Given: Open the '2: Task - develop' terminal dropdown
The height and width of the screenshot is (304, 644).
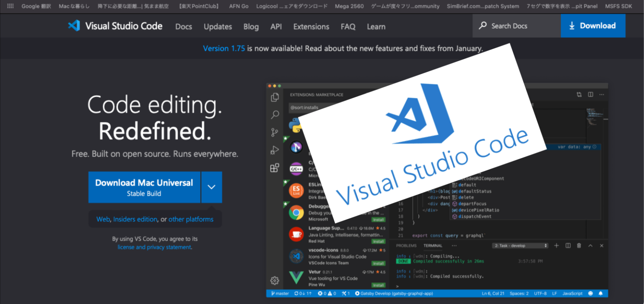Looking at the screenshot, I should [520, 246].
